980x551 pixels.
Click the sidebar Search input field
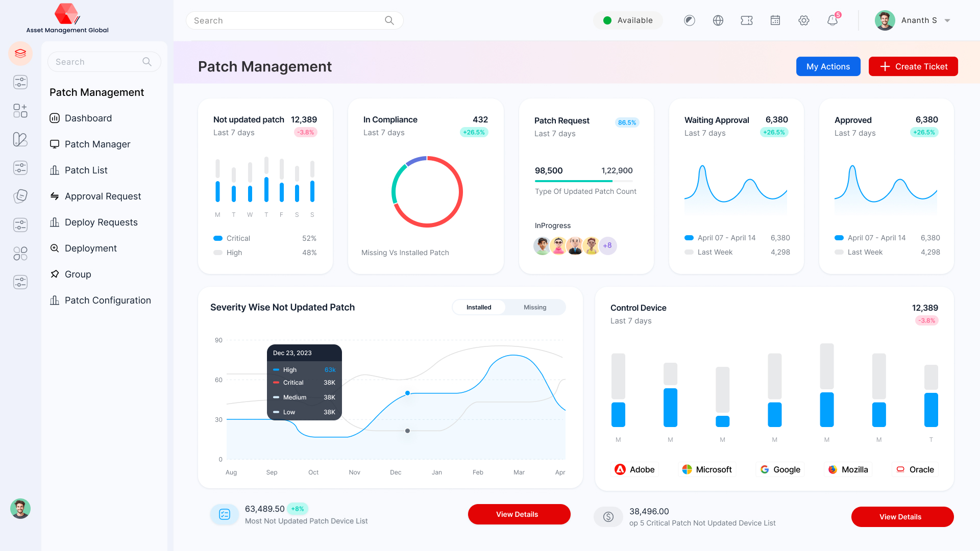click(x=97, y=62)
